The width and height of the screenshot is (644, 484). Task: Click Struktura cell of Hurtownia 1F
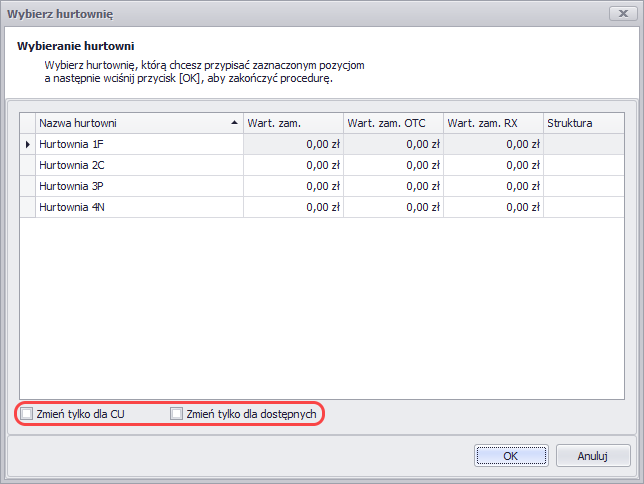tap(583, 144)
